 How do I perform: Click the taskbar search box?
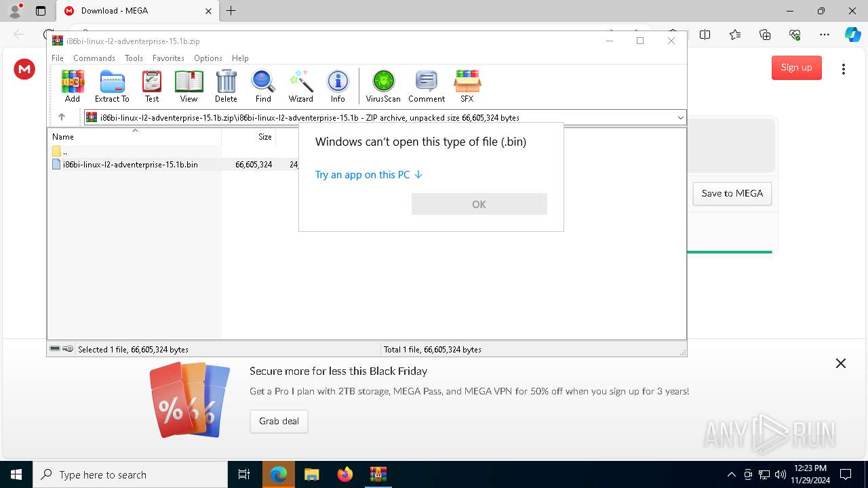click(130, 474)
